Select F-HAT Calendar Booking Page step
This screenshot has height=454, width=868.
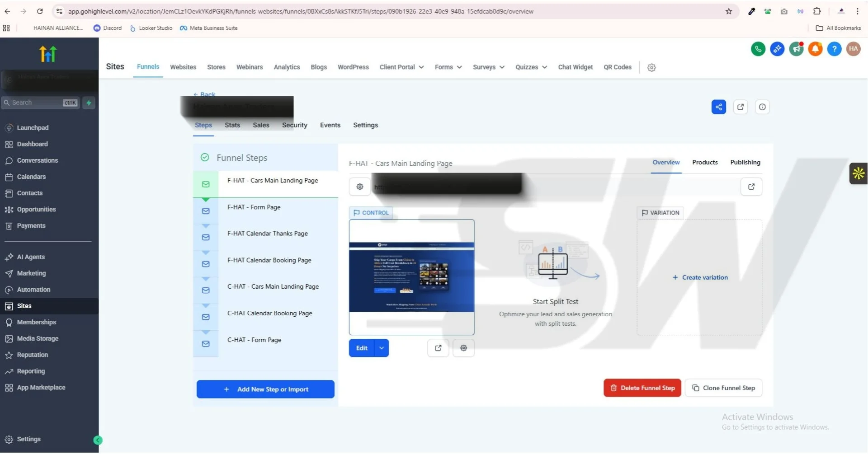(x=269, y=261)
